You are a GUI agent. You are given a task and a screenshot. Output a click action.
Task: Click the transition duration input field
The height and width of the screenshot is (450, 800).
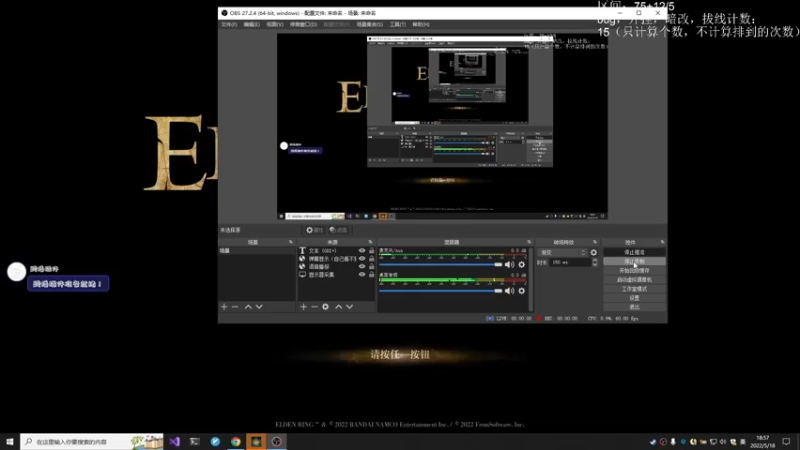(570, 262)
